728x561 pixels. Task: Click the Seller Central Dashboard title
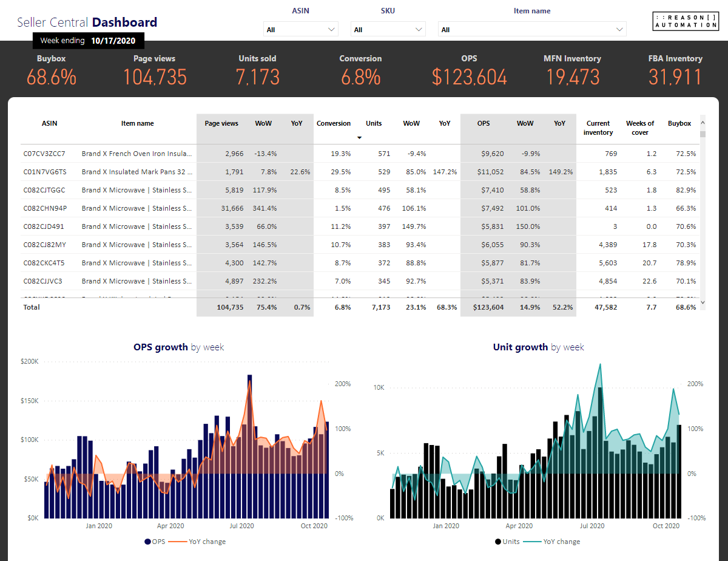point(87,22)
